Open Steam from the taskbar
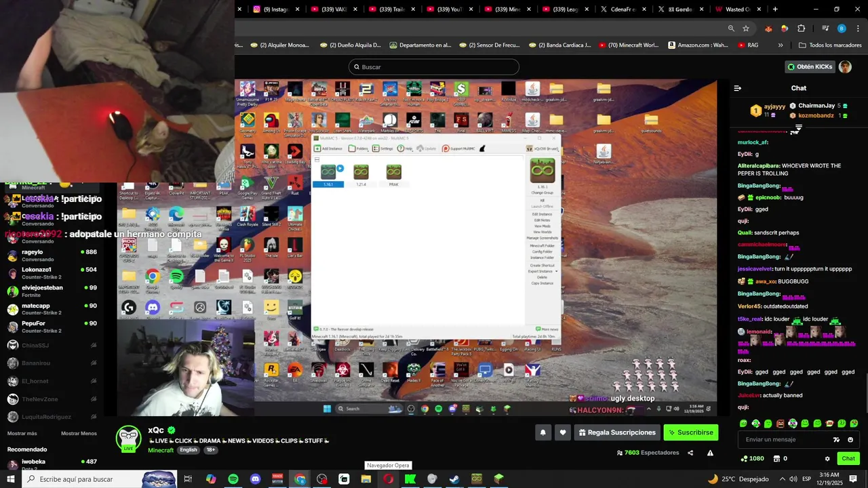The height and width of the screenshot is (488, 868). (454, 479)
